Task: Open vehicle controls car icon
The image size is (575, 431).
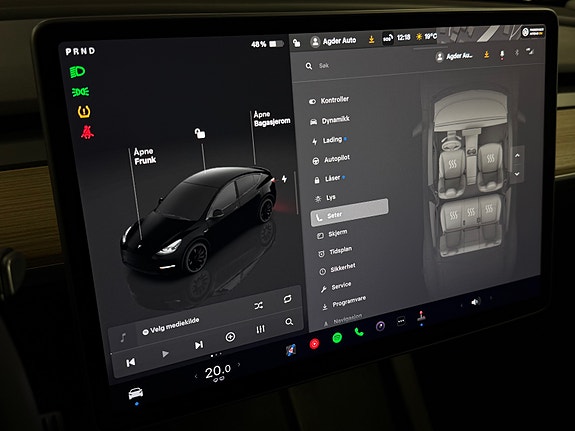Action: 136,393
